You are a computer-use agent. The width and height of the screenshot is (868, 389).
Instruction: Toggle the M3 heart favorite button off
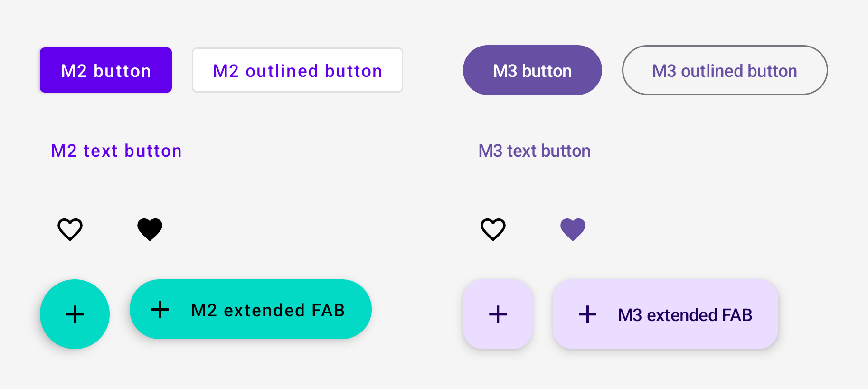click(x=572, y=229)
